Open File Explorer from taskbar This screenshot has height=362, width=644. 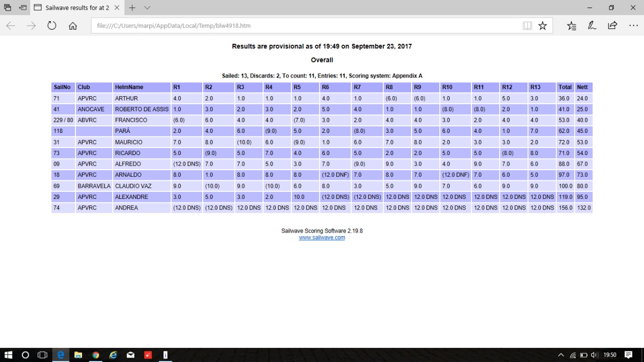[x=78, y=355]
